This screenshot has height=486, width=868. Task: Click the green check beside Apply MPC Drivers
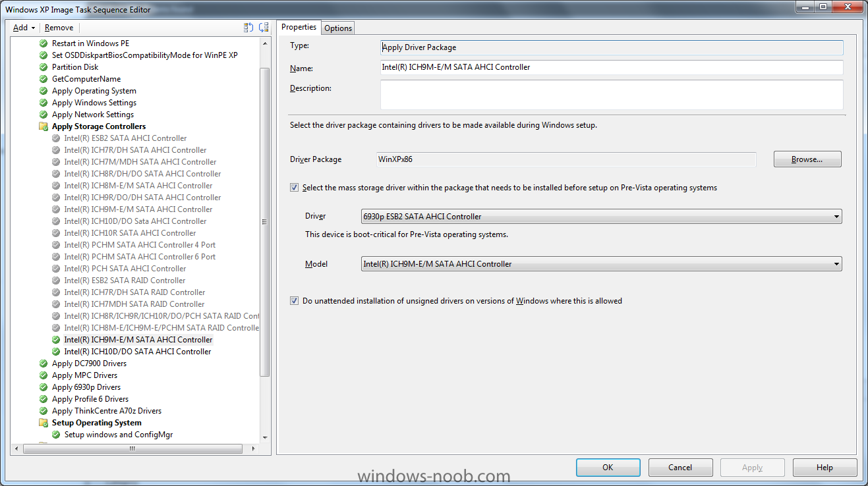[43, 375]
